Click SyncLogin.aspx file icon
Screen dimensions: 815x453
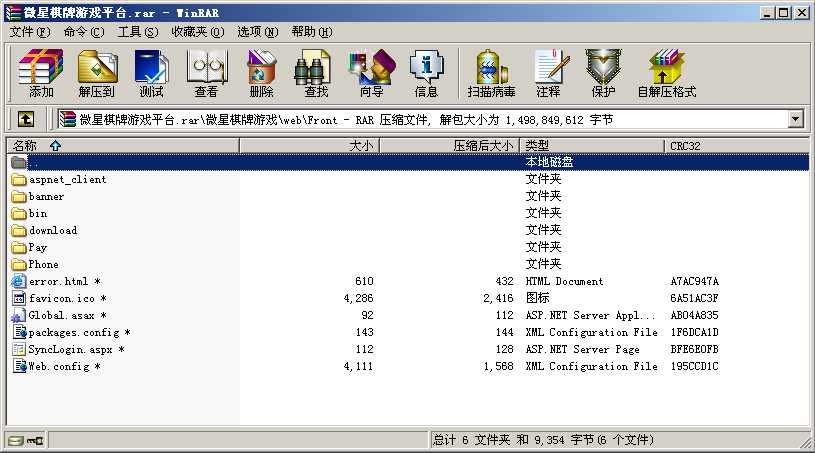(19, 349)
